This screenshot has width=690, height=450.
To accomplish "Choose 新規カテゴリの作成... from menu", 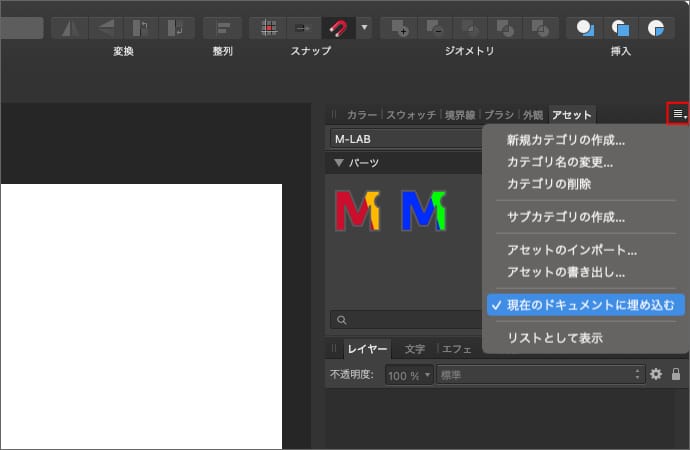I will coord(565,140).
